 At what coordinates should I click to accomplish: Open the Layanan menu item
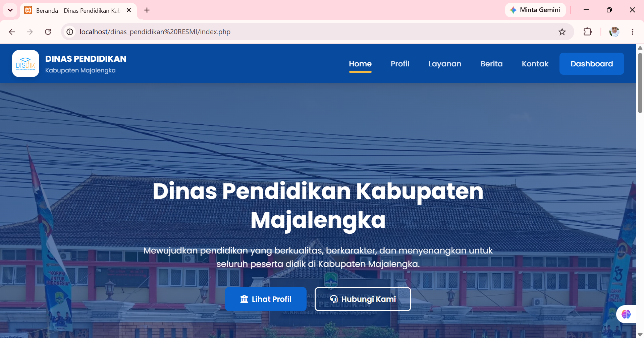click(x=445, y=64)
